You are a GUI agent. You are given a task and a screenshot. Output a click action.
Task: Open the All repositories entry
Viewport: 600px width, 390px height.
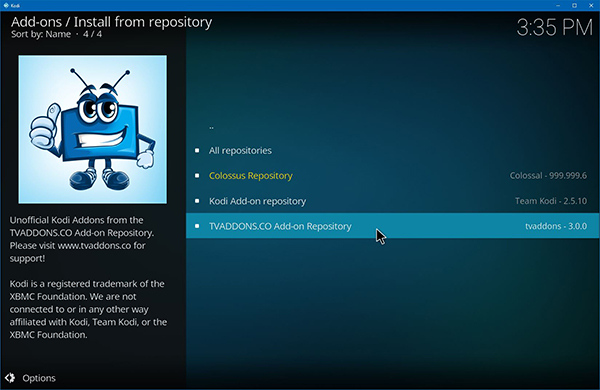point(393,150)
